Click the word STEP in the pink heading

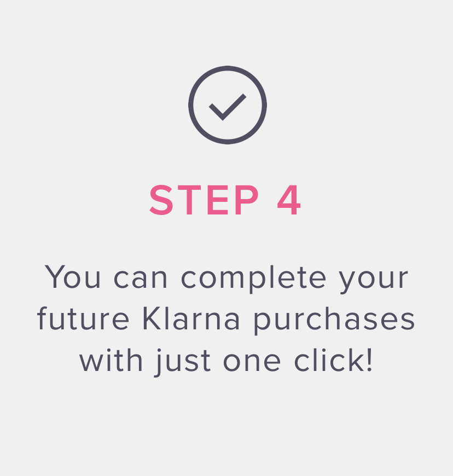(x=204, y=200)
